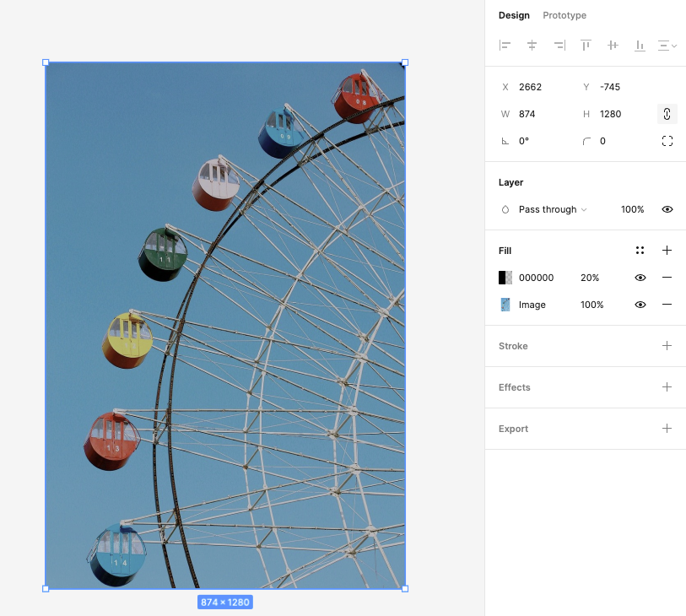Click the Image fill label
Viewport: 686px width, 616px height.
tap(532, 305)
